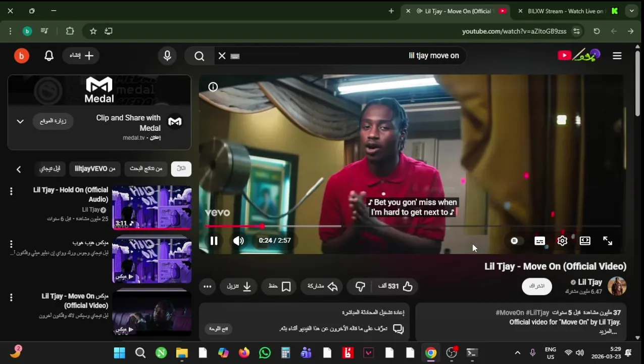Click the share arrow button below video
This screenshot has height=364, width=644.
323,286
